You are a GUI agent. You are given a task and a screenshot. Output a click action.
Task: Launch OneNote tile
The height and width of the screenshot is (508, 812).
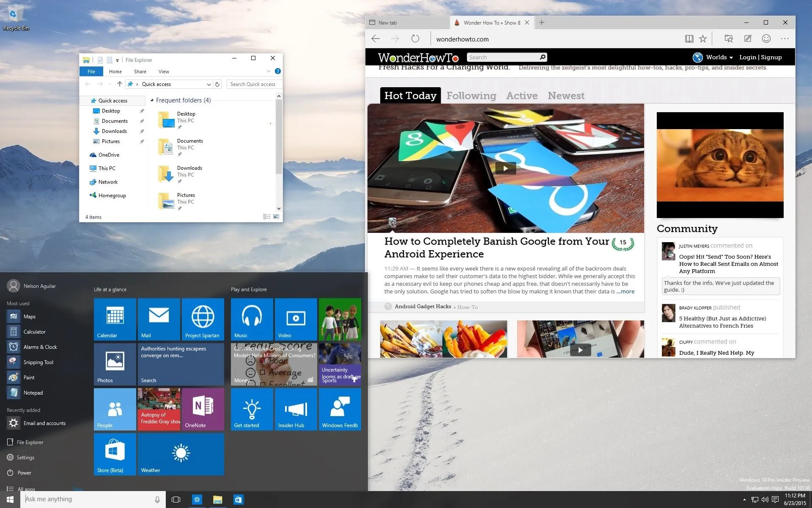203,409
